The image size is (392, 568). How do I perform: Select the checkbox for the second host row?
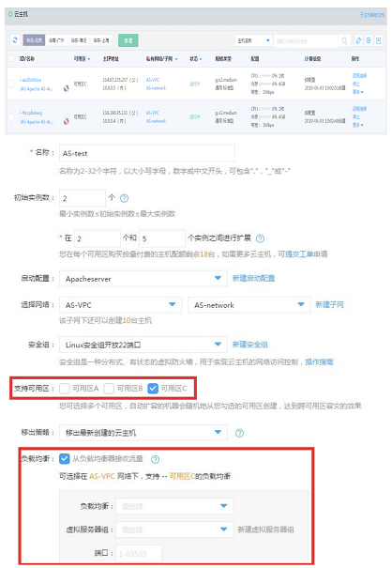tap(11, 117)
